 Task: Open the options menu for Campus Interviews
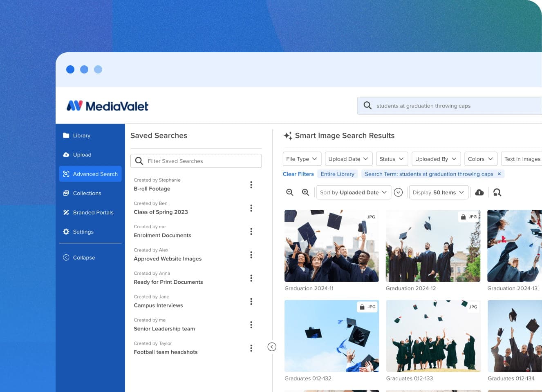pos(251,301)
